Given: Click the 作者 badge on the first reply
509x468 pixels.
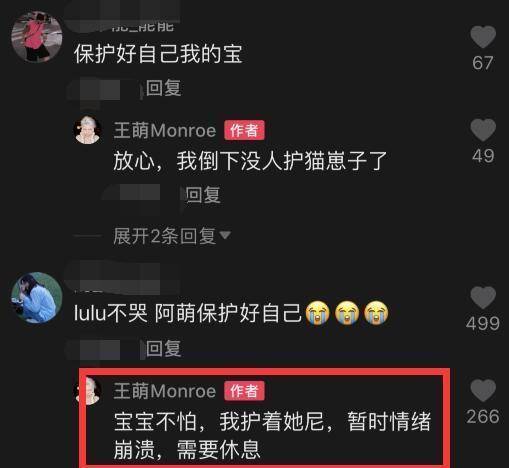Looking at the screenshot, I should tap(244, 130).
